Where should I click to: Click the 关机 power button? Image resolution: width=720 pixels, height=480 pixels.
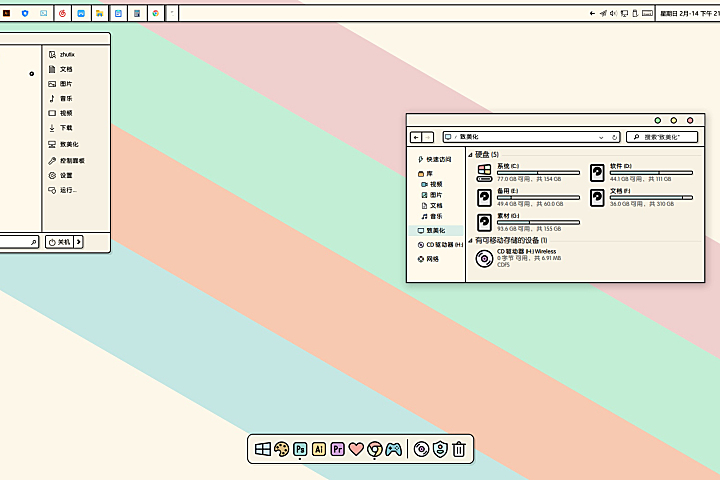(x=59, y=242)
